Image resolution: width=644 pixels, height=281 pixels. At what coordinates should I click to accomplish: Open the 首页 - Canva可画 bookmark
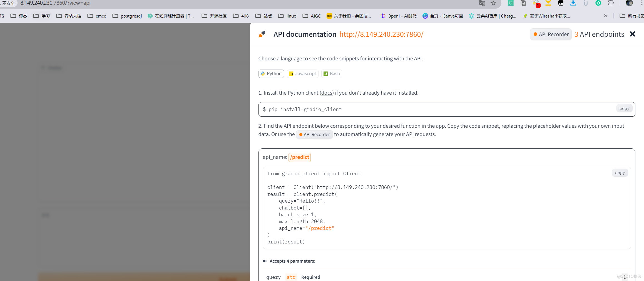click(443, 16)
